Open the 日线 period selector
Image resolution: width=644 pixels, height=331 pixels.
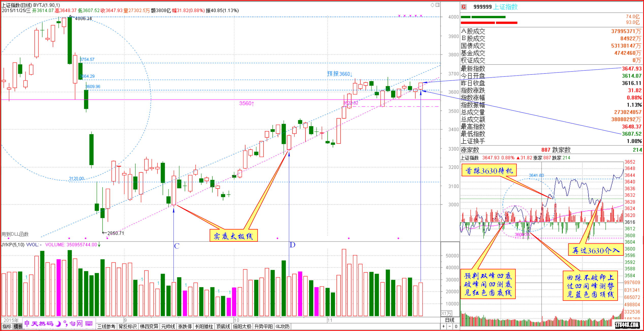pyautogui.click(x=450, y=320)
